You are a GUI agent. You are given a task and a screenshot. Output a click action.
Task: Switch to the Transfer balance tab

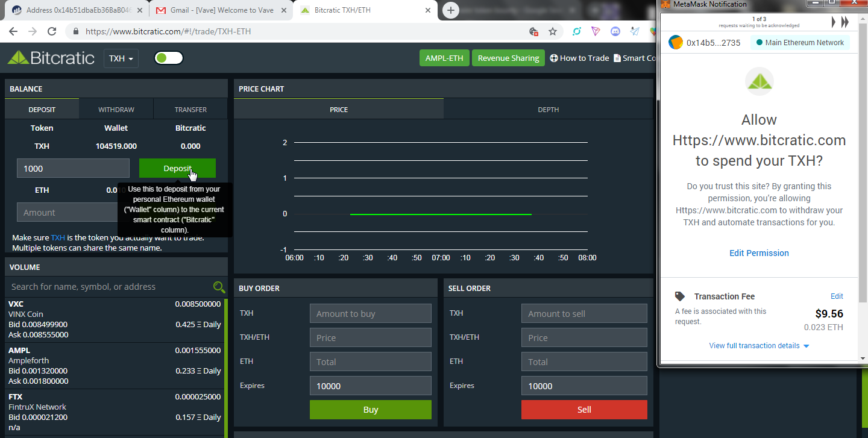pyautogui.click(x=190, y=109)
